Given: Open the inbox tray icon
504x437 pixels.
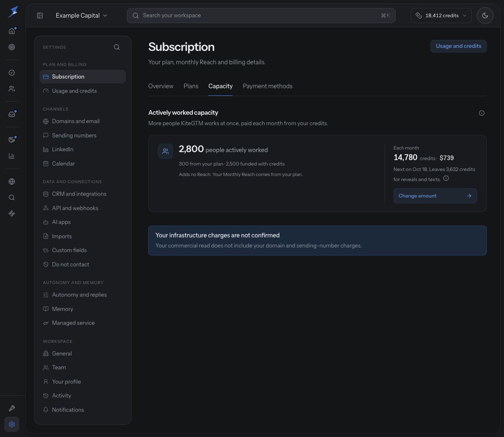Looking at the screenshot, I should [12, 114].
